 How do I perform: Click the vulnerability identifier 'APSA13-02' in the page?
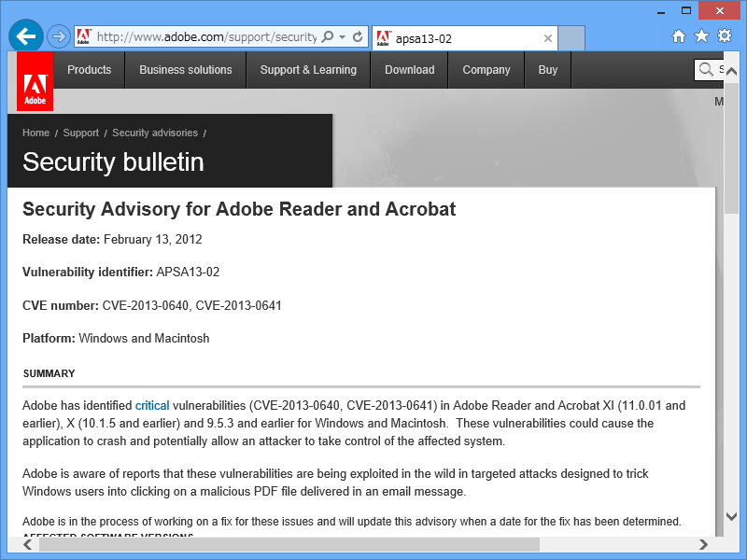pos(189,273)
